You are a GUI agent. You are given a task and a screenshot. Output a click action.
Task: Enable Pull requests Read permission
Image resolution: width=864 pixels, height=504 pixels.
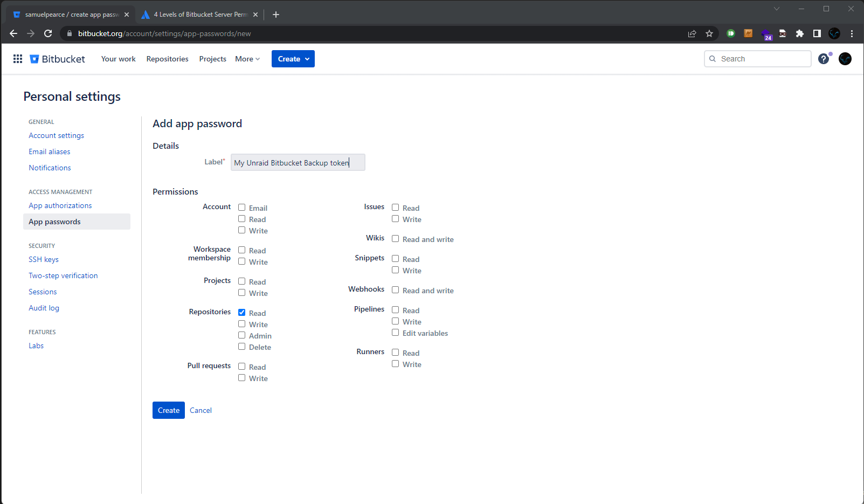point(242,367)
